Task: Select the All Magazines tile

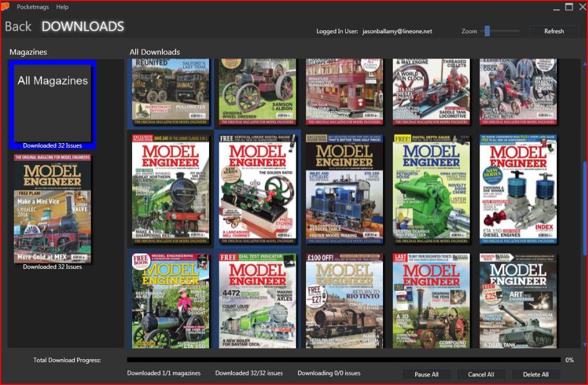Action: (52, 105)
